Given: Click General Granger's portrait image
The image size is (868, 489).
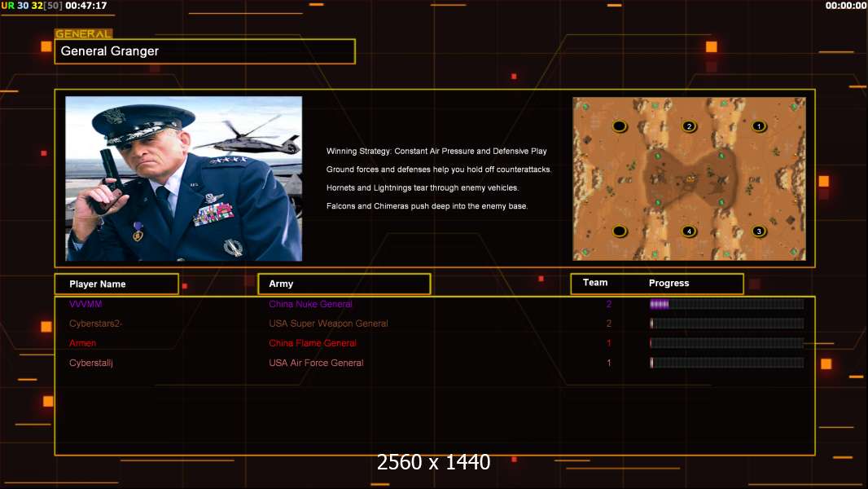Looking at the screenshot, I should point(183,178).
